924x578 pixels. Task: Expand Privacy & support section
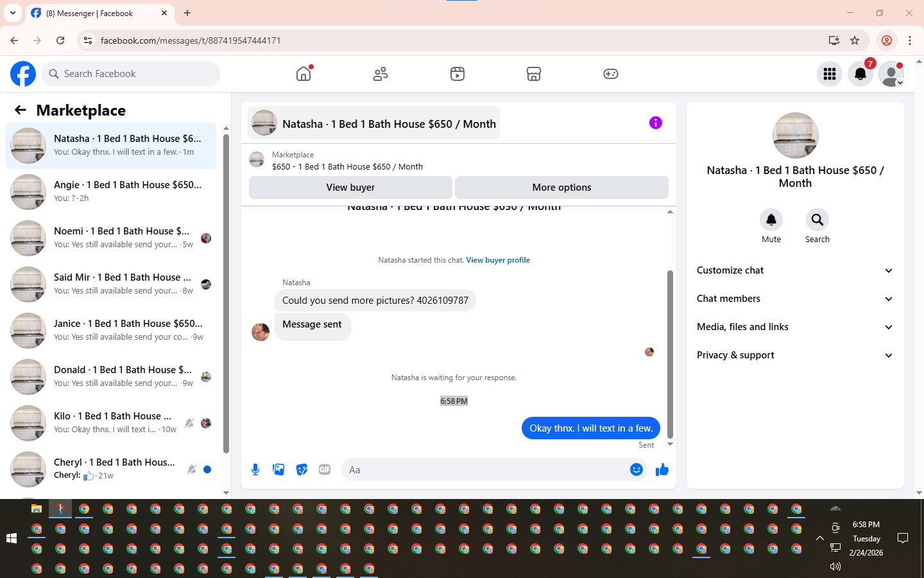pyautogui.click(x=795, y=355)
